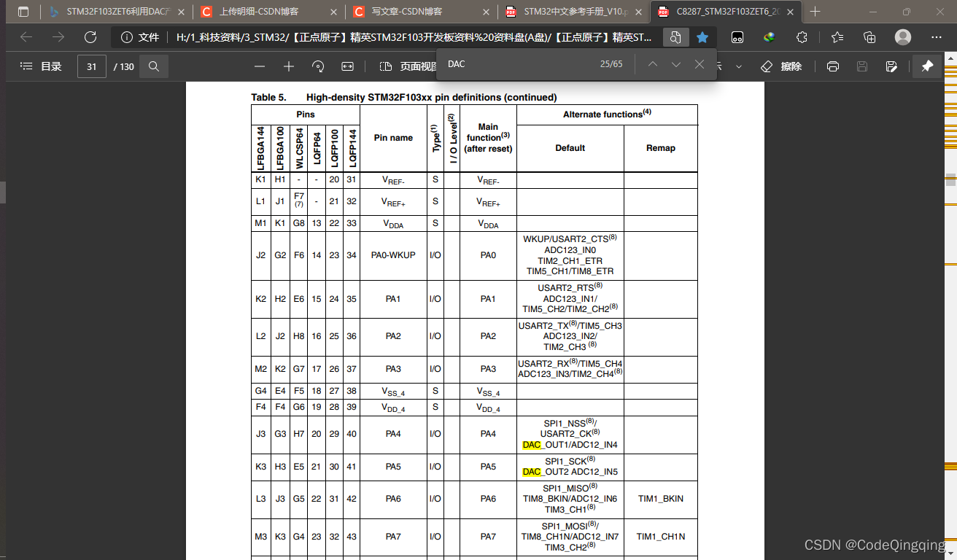The image size is (957, 560).
Task: Click the PA7 pin name cell
Action: pyautogui.click(x=393, y=537)
